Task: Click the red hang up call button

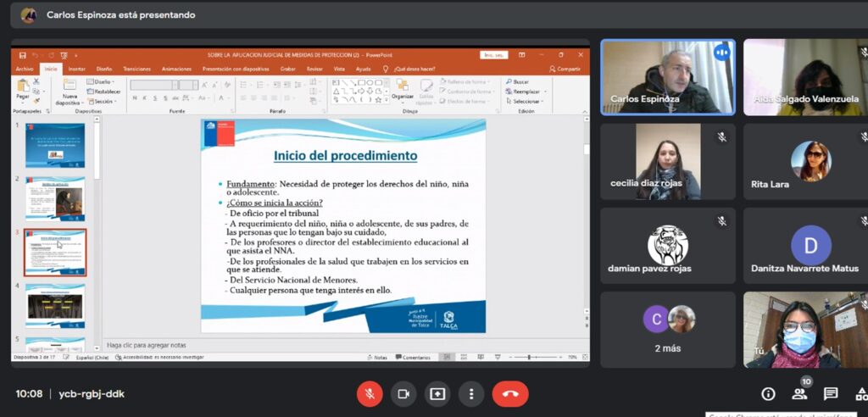Action: (509, 393)
